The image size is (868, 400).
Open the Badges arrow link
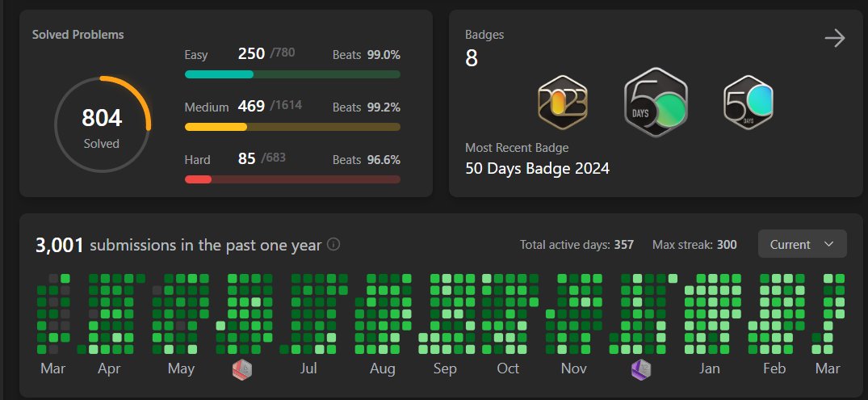click(834, 38)
